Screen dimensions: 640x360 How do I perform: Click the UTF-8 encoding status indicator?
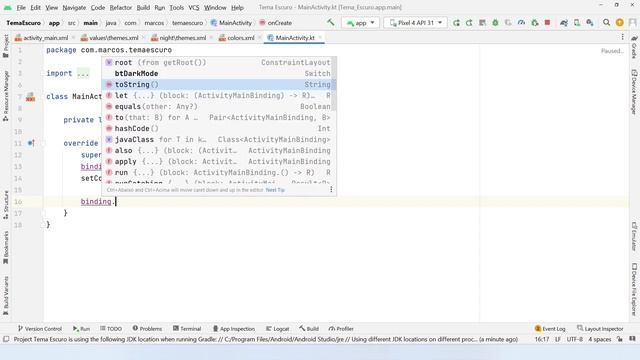click(x=574, y=339)
